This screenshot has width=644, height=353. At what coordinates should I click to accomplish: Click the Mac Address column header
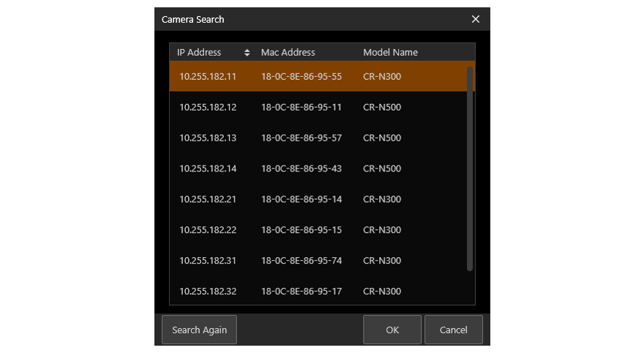click(288, 53)
